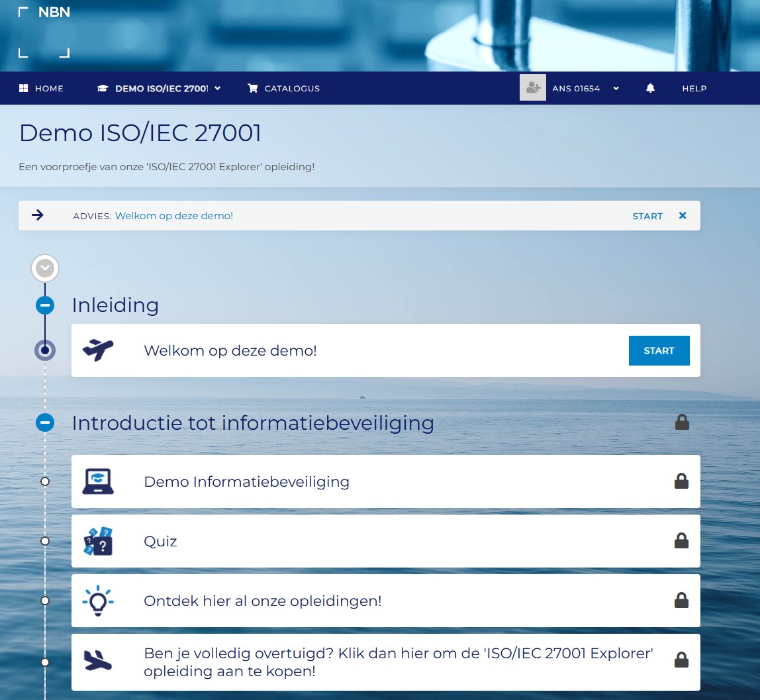
Task: Collapse the Inleiding section
Action: click(45, 305)
